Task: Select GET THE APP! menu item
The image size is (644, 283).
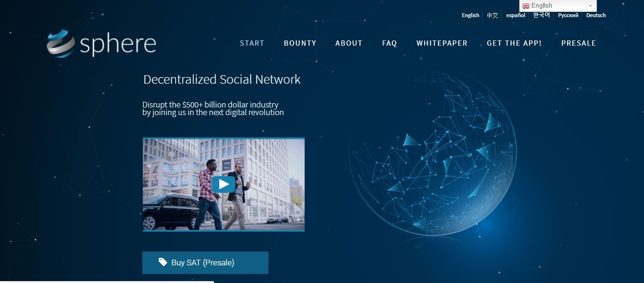Action: (x=514, y=43)
